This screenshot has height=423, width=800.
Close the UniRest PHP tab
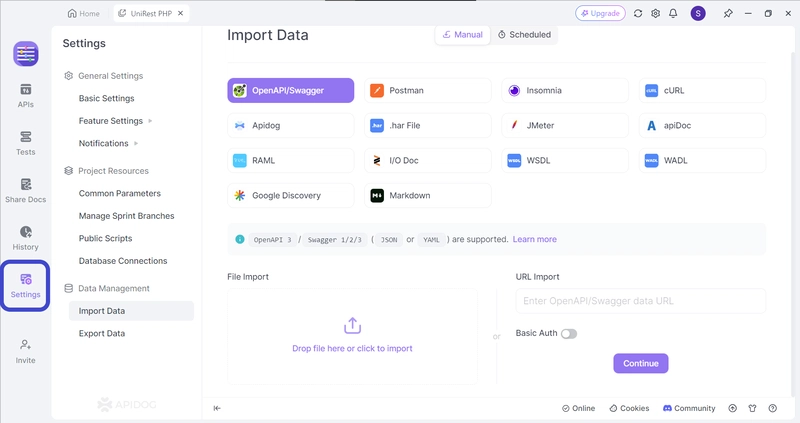pos(181,13)
